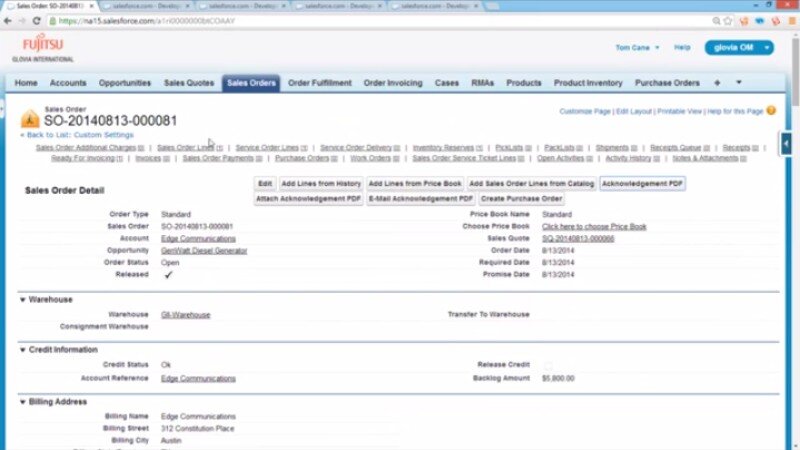Reload the page with the refresh icon
Viewport: 800px width, 450px height.
tap(37, 20)
